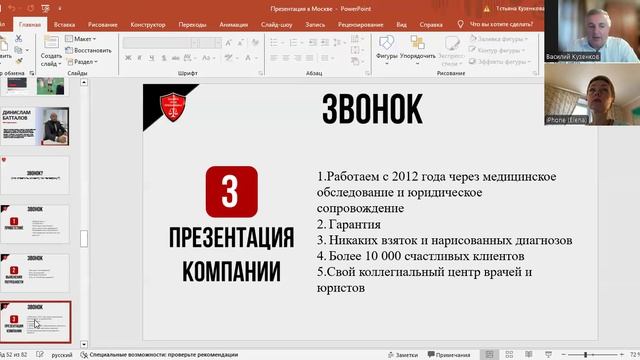Open the Абзац group dialog launcher
Image resolution: width=640 pixels, height=360 pixels.
pyautogui.click(x=367, y=73)
